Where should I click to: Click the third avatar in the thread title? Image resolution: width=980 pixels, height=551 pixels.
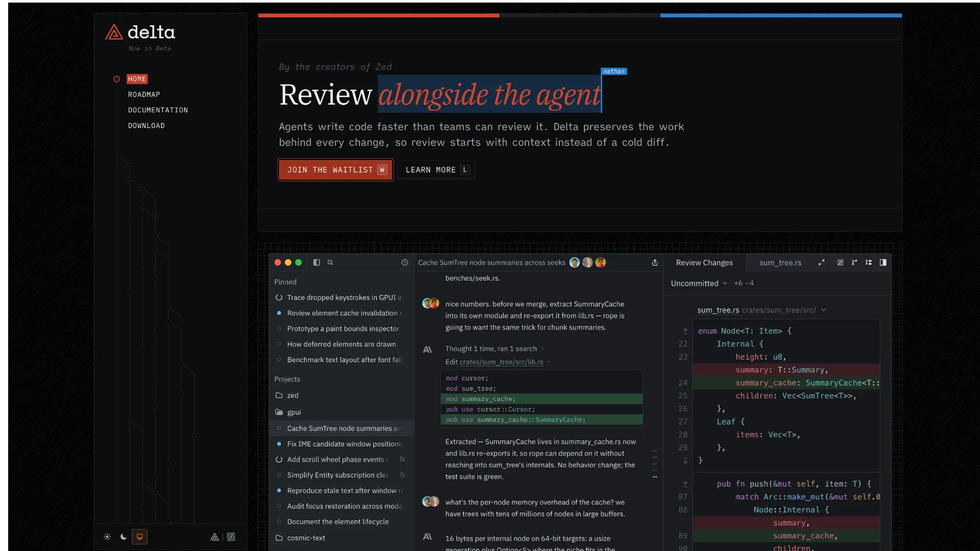pyautogui.click(x=600, y=262)
